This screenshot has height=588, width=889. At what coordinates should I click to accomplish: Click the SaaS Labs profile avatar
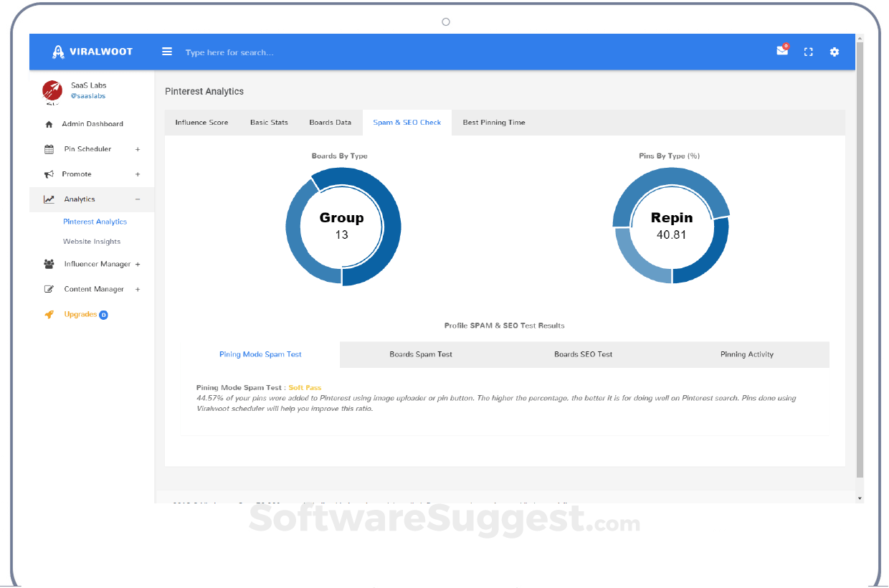tap(52, 90)
